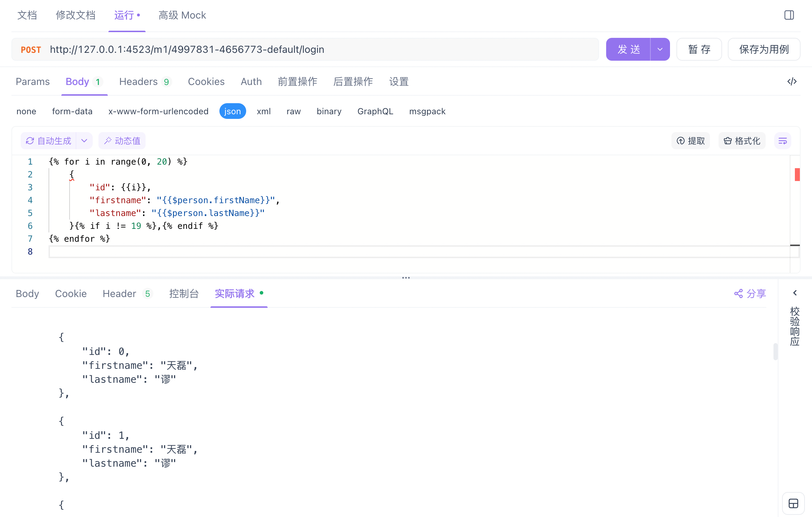Switch body type to form-data
This screenshot has height=517, width=812.
(72, 111)
